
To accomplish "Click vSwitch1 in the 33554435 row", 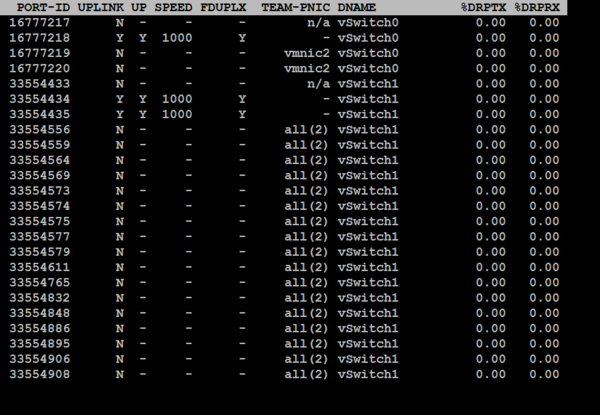I will click(369, 114).
